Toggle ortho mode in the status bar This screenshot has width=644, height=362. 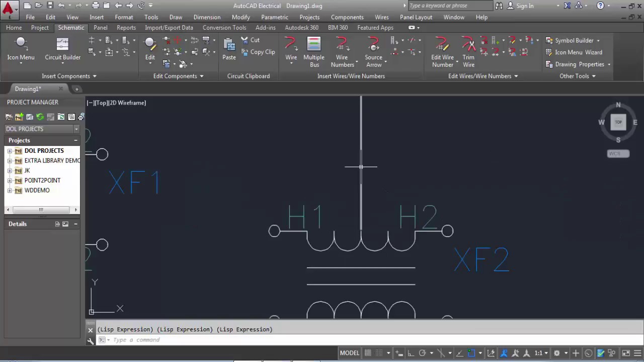(x=411, y=352)
